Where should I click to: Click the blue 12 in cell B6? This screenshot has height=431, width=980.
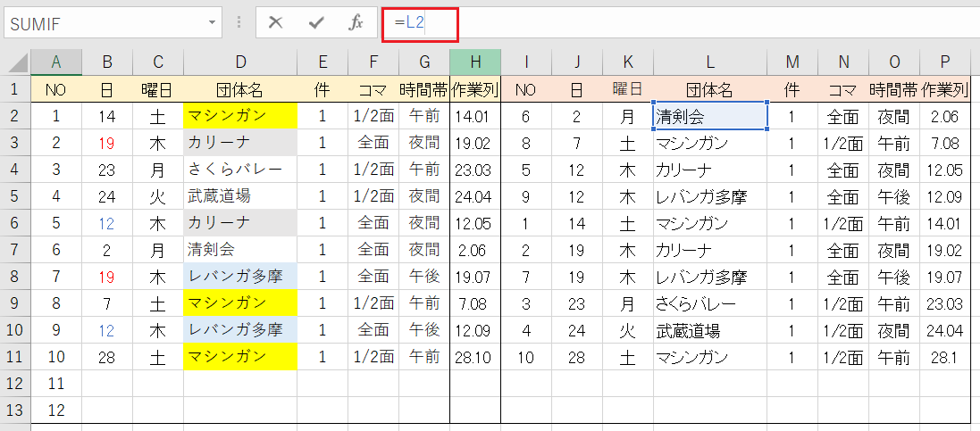pyautogui.click(x=107, y=224)
